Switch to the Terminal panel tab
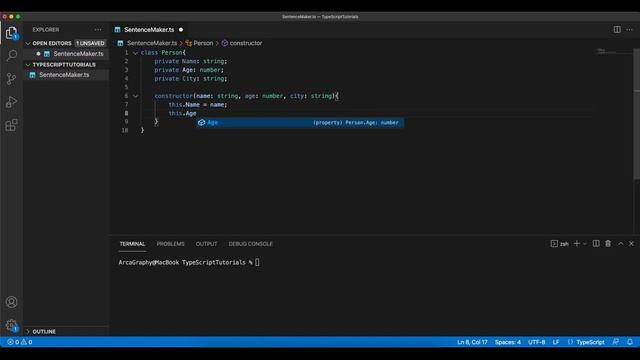 coord(132,244)
